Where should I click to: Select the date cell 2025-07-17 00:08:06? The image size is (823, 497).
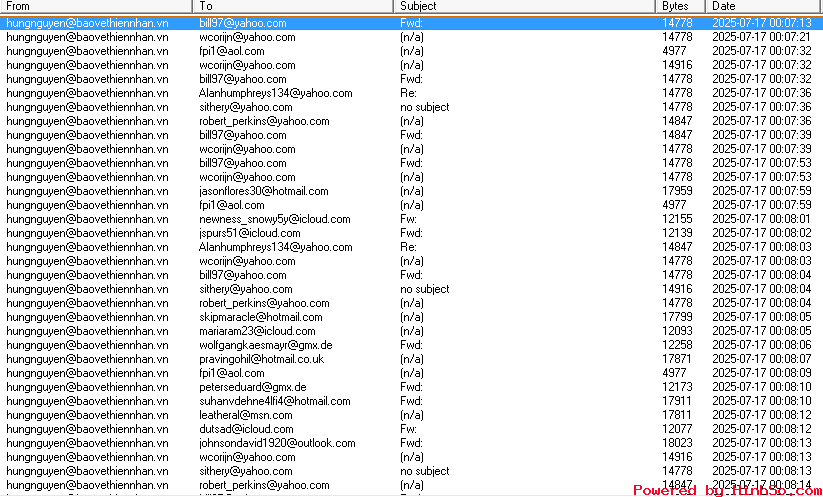coord(762,345)
